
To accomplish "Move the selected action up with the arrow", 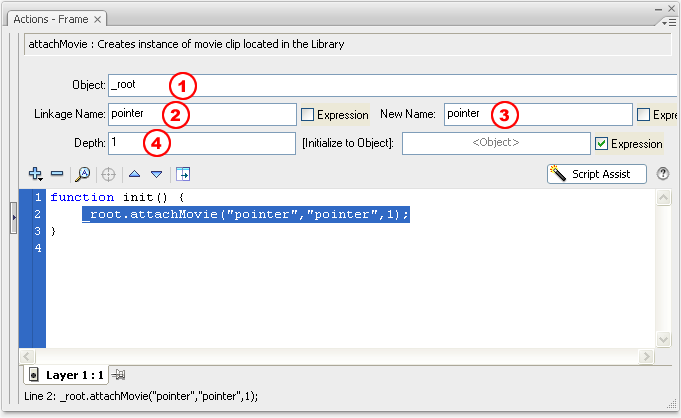I will (x=134, y=174).
